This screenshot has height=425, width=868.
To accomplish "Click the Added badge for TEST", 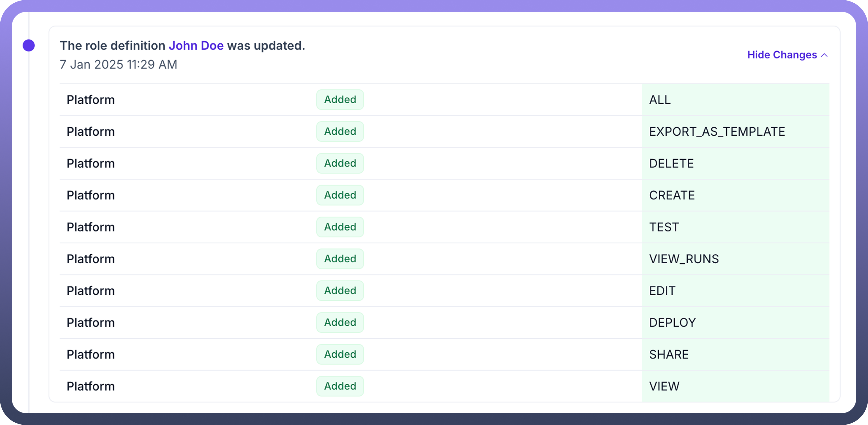I will coord(340,227).
